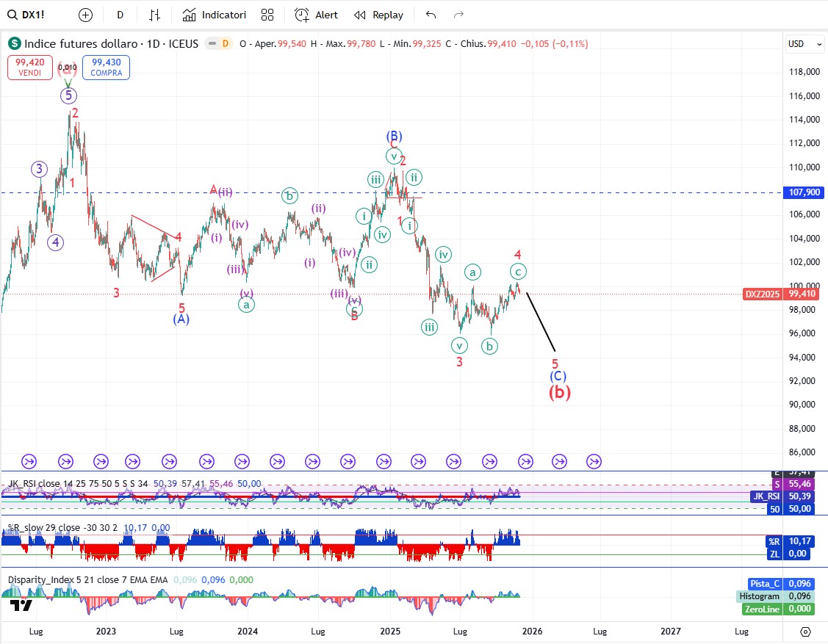This screenshot has width=828, height=644.
Task: Click the TradingView logo in bottom-left
Action: [x=21, y=605]
